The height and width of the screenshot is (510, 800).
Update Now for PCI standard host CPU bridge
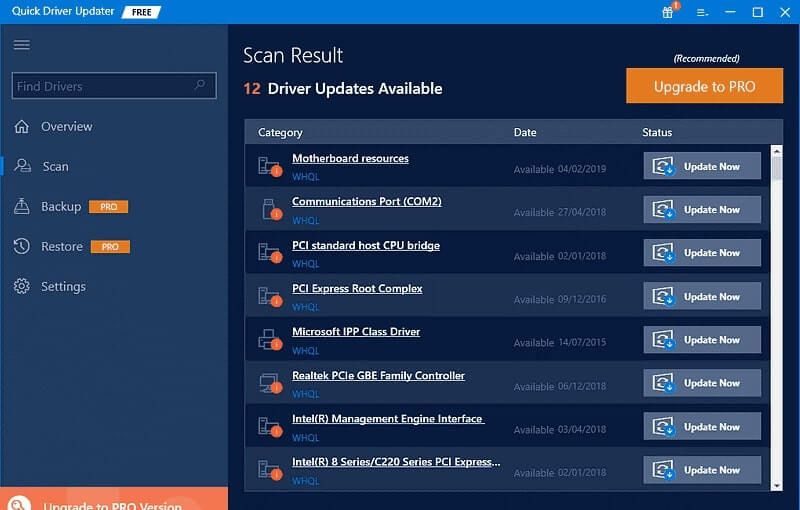coord(702,252)
